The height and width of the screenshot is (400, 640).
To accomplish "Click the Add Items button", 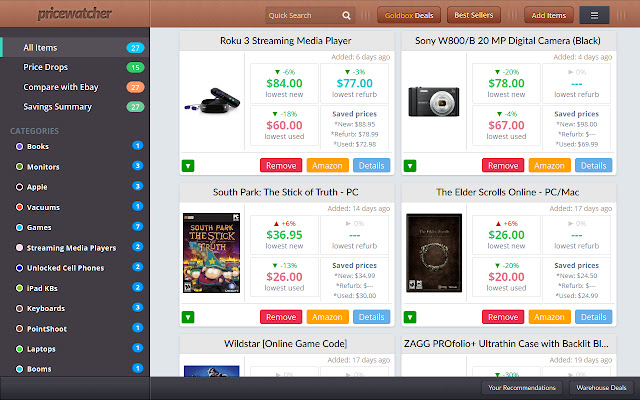I will pos(549,16).
